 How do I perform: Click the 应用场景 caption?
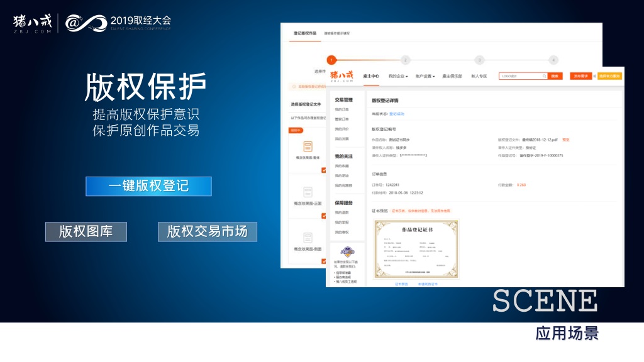click(x=567, y=334)
